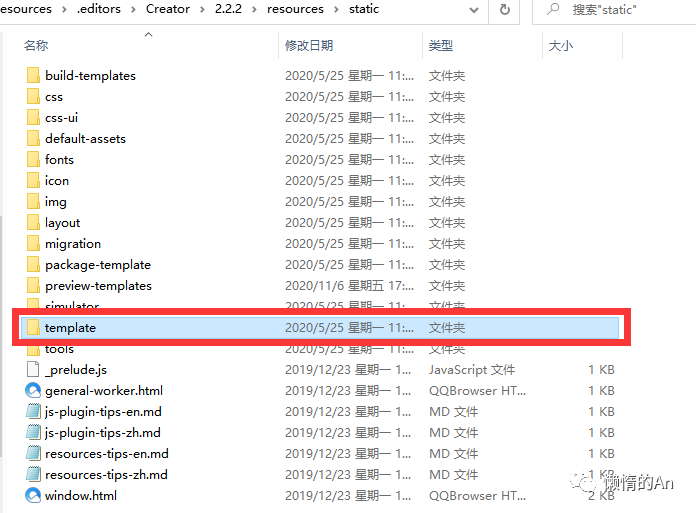Screen dimensions: 696x513
Task: Click the css-ui folder name
Action: point(61,118)
